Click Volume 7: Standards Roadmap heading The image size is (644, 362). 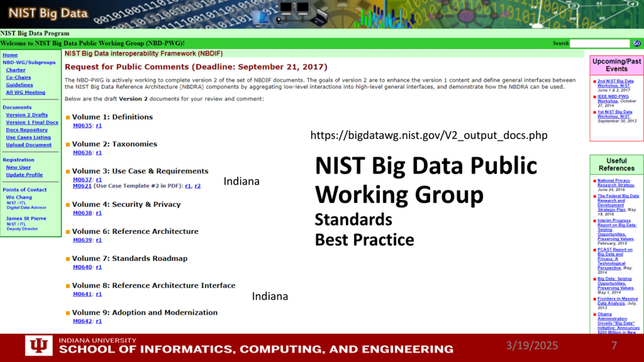click(x=130, y=258)
